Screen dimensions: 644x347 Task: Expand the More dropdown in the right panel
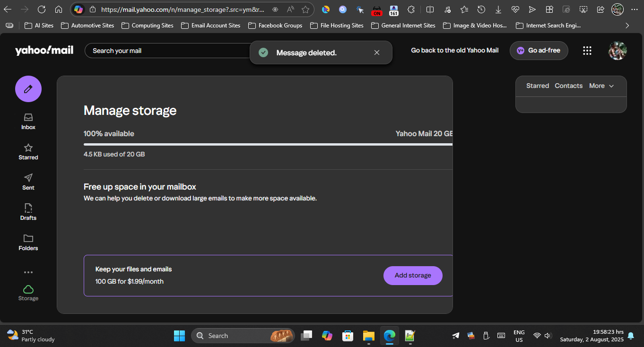click(x=601, y=86)
